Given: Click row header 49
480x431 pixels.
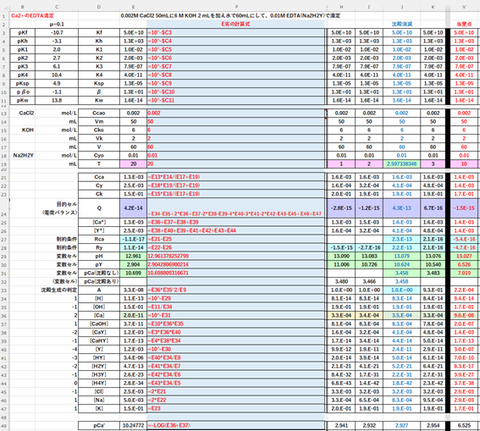Looking at the screenshot, I should coord(4,426).
